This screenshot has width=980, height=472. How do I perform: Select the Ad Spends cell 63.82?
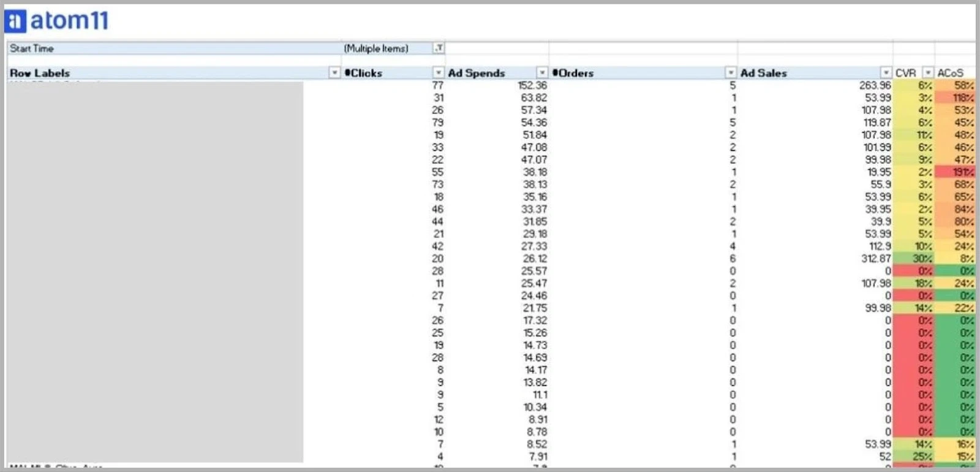click(x=533, y=97)
